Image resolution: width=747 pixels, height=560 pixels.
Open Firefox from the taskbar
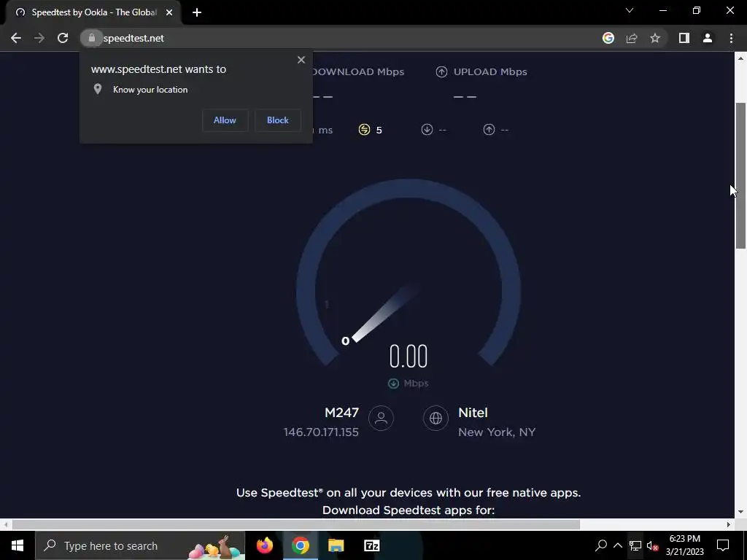(265, 545)
